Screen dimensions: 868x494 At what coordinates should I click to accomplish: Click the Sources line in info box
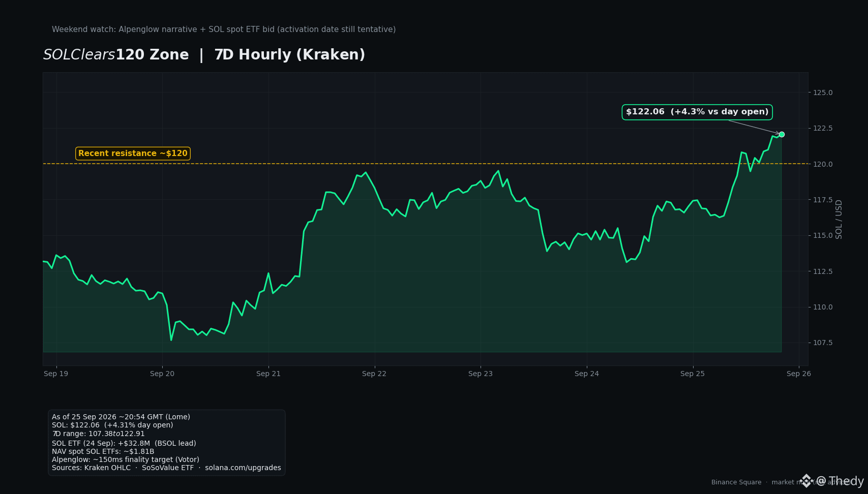tap(166, 468)
